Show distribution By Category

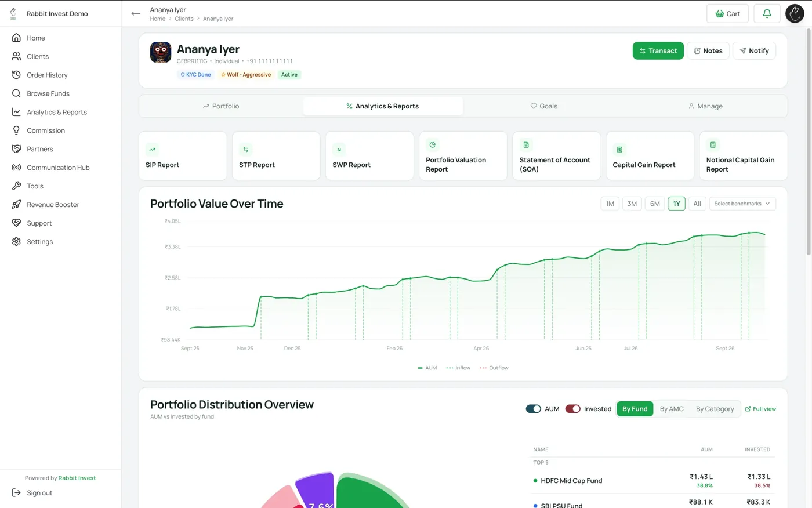(715, 409)
